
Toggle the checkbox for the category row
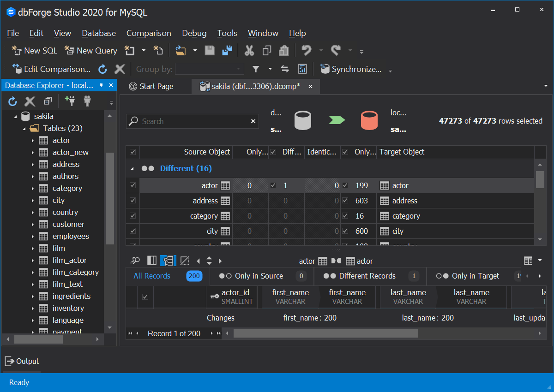pos(132,216)
